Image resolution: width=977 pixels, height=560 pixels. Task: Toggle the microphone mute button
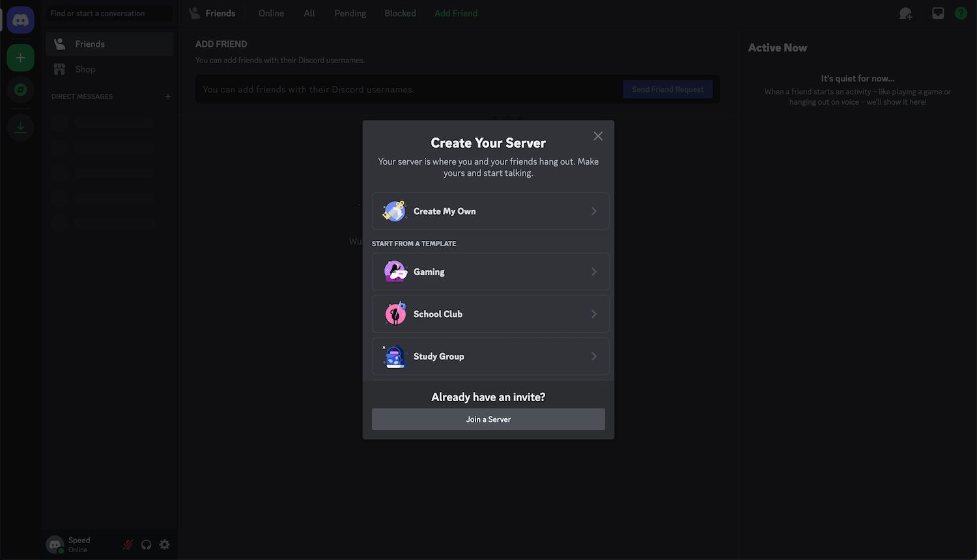(128, 544)
